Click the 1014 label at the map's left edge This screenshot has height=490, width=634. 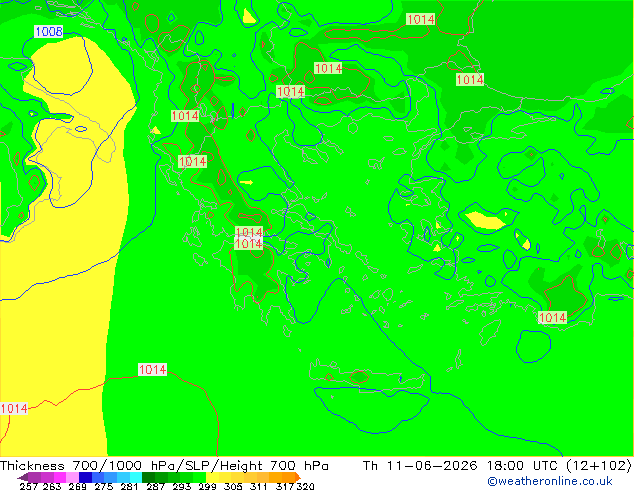click(x=14, y=408)
